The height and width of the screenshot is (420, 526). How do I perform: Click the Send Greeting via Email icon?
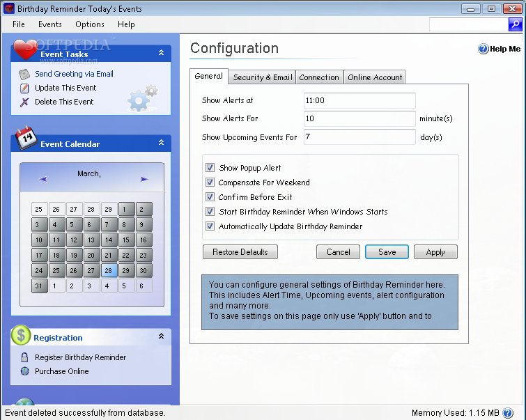coord(24,74)
